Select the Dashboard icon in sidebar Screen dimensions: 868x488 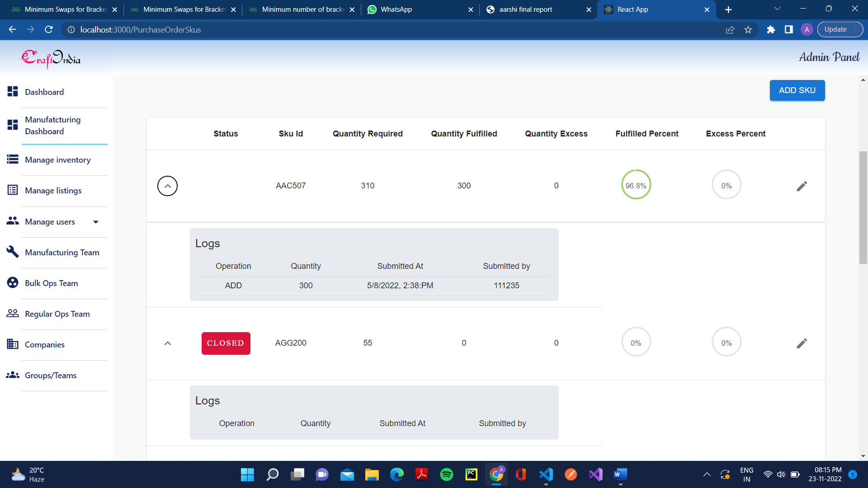pyautogui.click(x=12, y=92)
